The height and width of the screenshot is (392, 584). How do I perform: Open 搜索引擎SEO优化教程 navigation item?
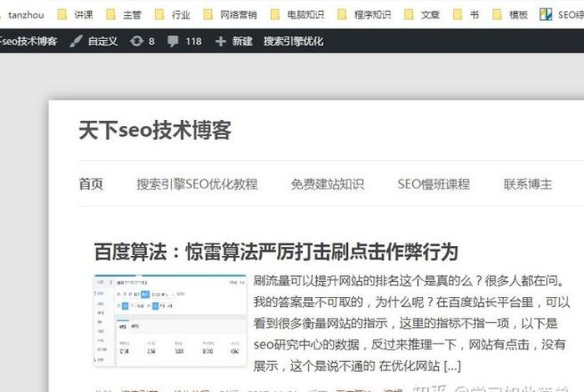[x=197, y=183]
